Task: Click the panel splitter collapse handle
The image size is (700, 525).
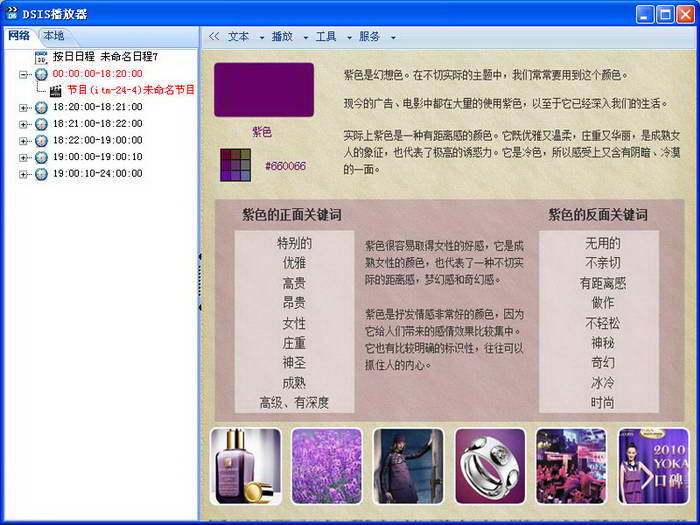Action: click(x=200, y=282)
